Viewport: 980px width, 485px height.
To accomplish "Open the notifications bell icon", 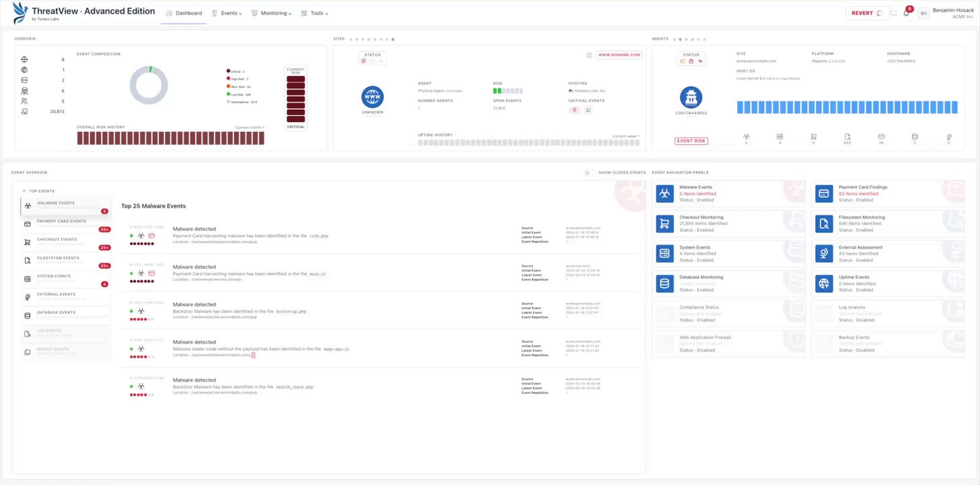I will pyautogui.click(x=906, y=13).
